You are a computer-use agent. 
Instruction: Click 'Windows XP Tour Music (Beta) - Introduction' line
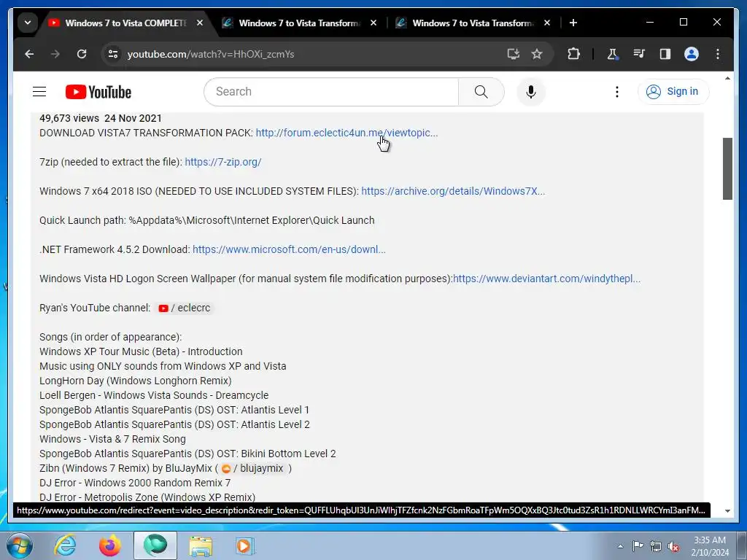click(141, 351)
